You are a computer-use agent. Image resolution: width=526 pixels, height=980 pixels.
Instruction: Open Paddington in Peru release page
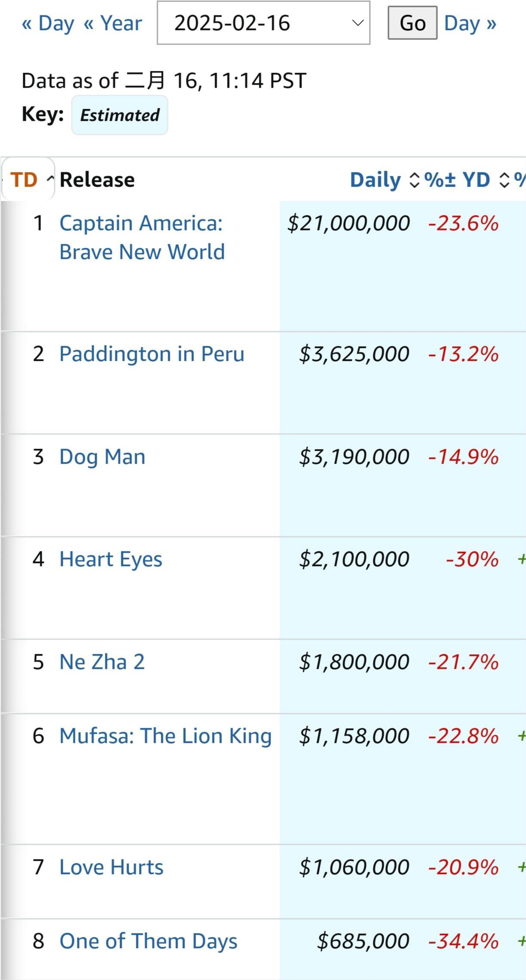pyautogui.click(x=152, y=354)
